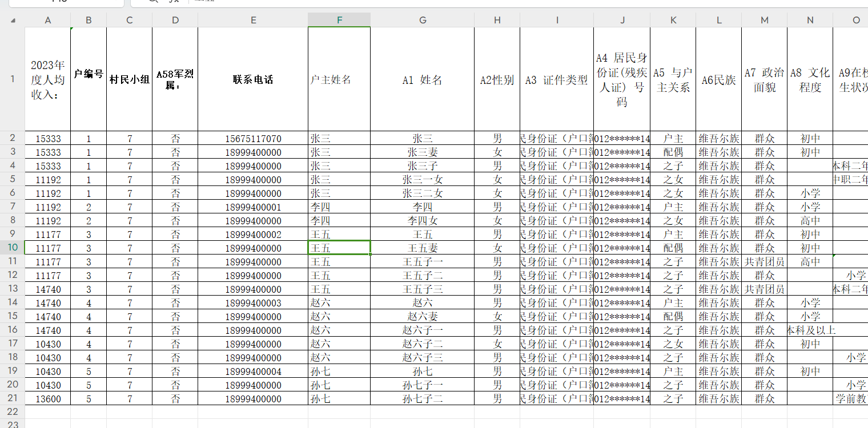Select highlighted column F header
The image size is (868, 428).
pyautogui.click(x=339, y=20)
